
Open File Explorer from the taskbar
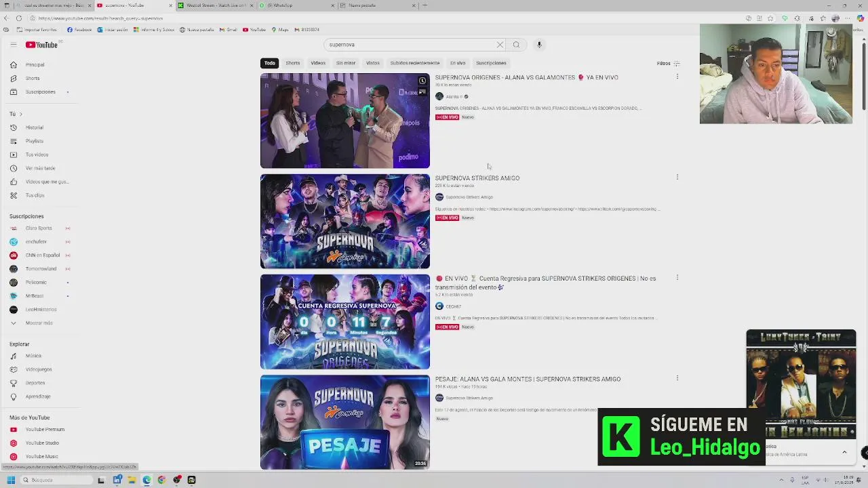coord(132,480)
